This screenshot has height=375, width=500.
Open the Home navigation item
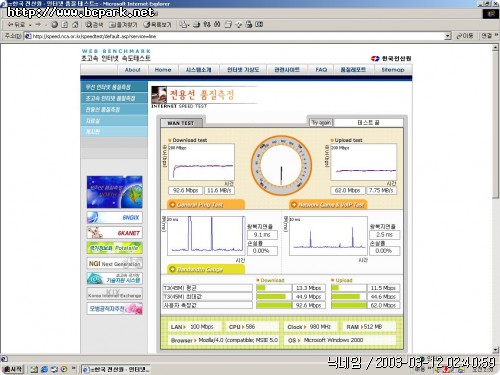(x=163, y=70)
